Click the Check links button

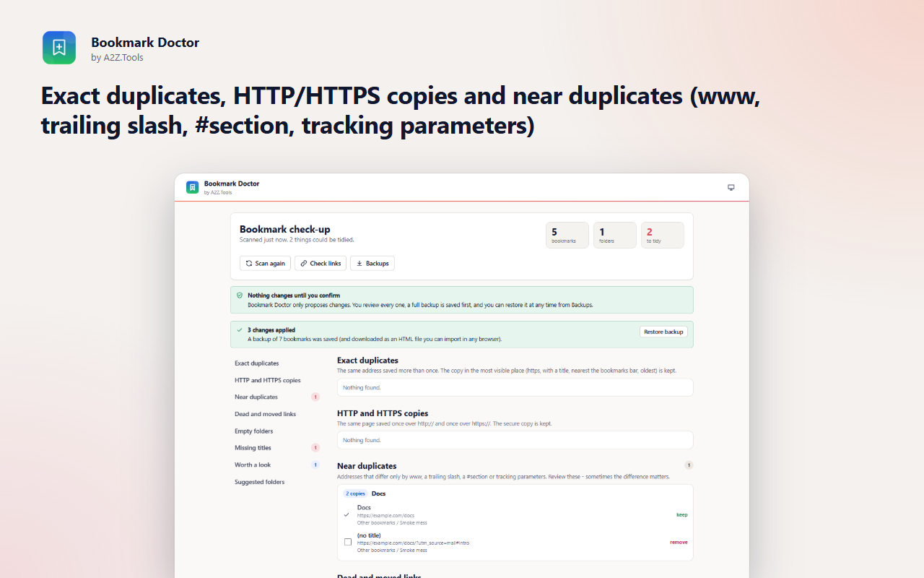[321, 264]
